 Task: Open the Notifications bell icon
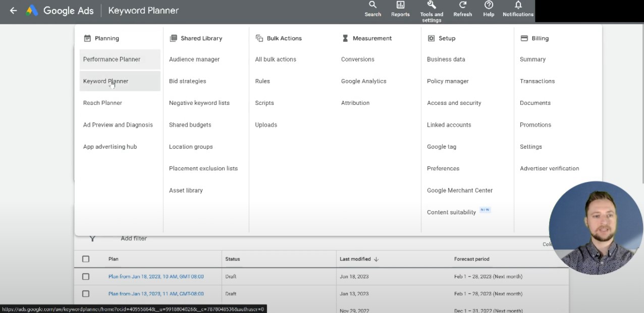[x=518, y=5]
